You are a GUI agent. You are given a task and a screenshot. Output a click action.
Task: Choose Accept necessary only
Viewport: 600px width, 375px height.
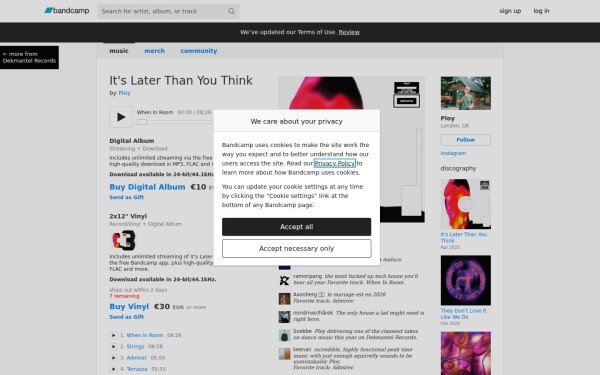[296, 248]
